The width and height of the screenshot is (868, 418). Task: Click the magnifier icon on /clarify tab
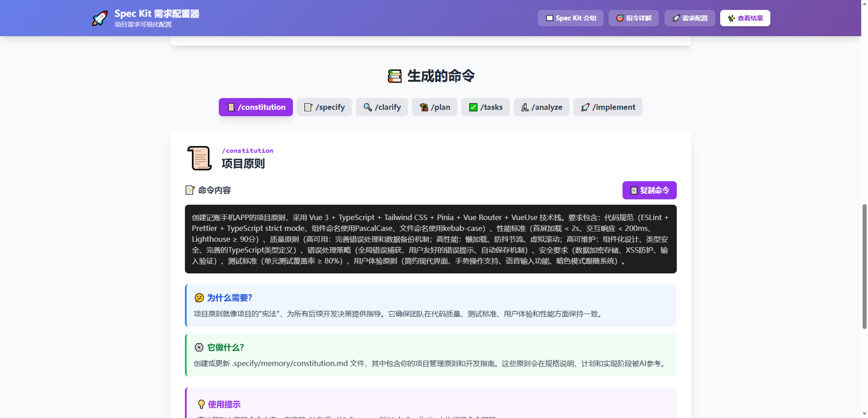[x=368, y=107]
